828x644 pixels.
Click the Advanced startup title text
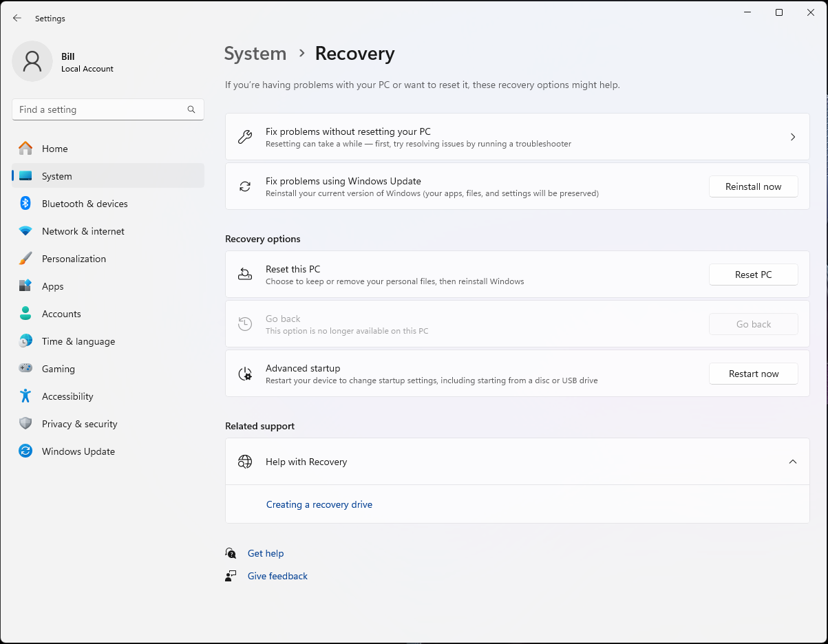[x=303, y=368]
